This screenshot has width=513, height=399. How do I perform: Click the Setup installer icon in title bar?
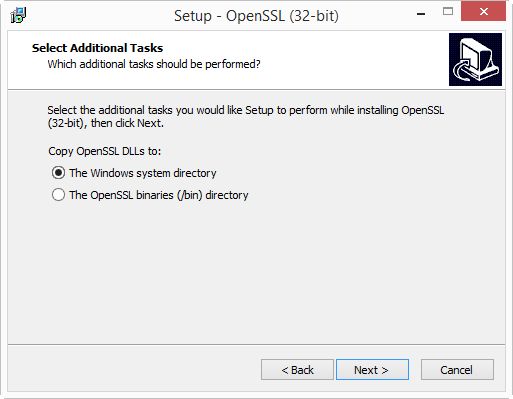pos(18,15)
